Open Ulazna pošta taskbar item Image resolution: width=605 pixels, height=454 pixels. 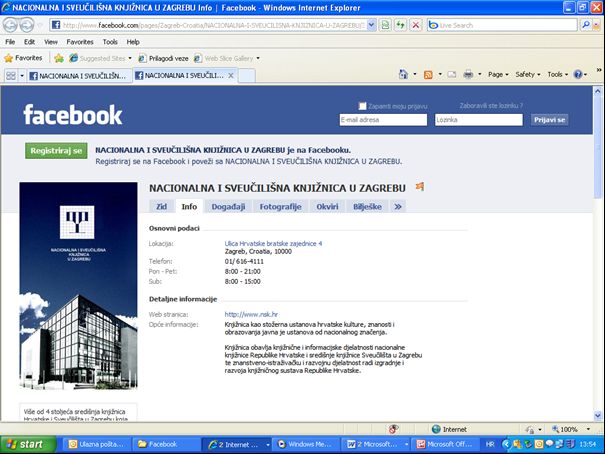pos(97,444)
